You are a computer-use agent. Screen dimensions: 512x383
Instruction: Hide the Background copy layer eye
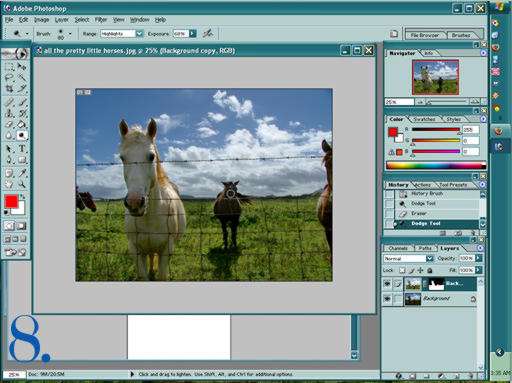(387, 284)
